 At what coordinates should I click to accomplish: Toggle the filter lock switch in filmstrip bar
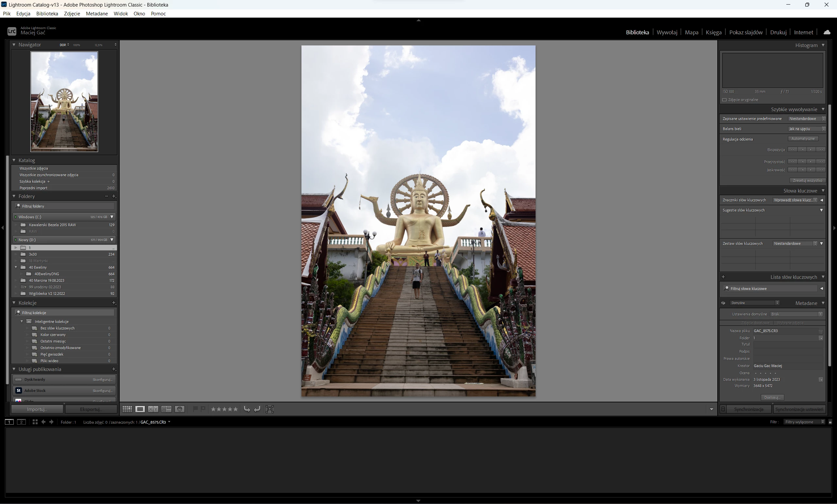click(x=830, y=422)
